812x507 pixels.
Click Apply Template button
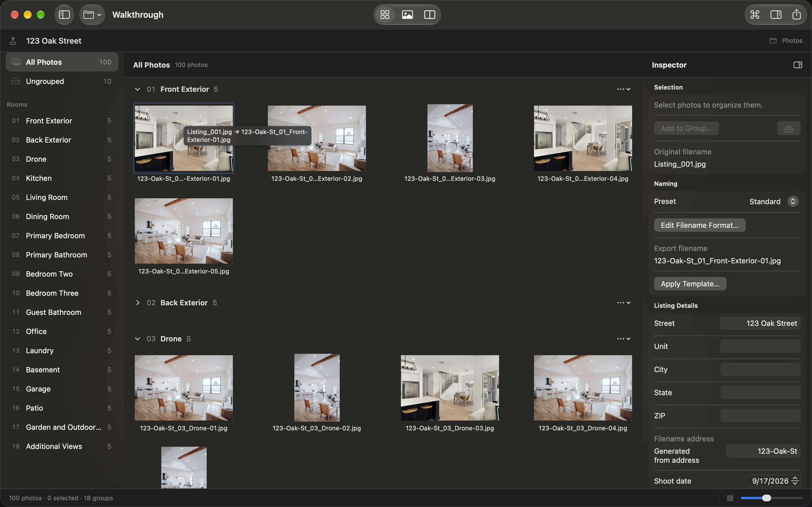[690, 284]
